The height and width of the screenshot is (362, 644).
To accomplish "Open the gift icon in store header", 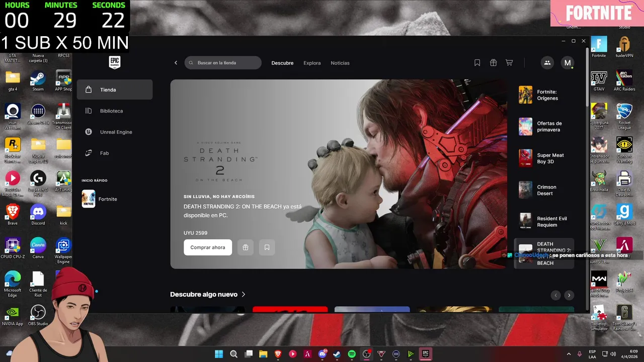I will tap(493, 63).
